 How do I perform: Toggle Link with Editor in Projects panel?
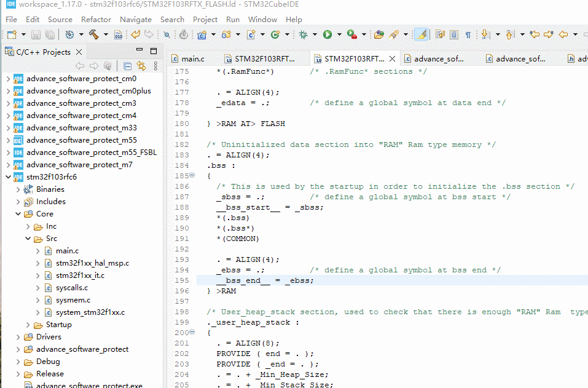141,66
